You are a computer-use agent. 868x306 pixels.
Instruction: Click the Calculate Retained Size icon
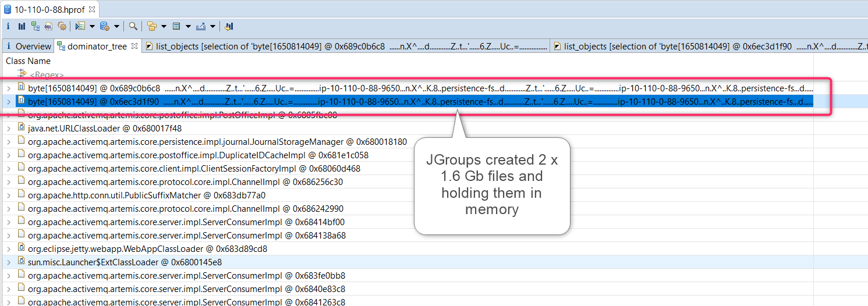(176, 26)
